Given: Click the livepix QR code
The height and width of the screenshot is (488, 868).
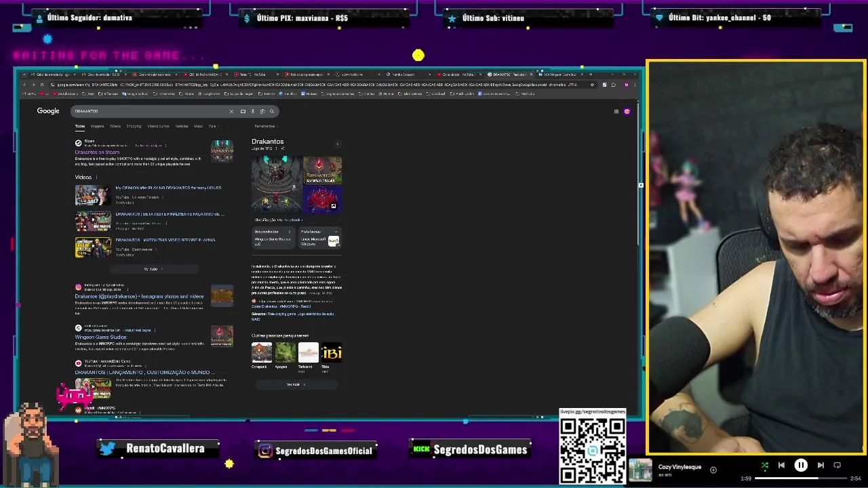Looking at the screenshot, I should [x=593, y=450].
